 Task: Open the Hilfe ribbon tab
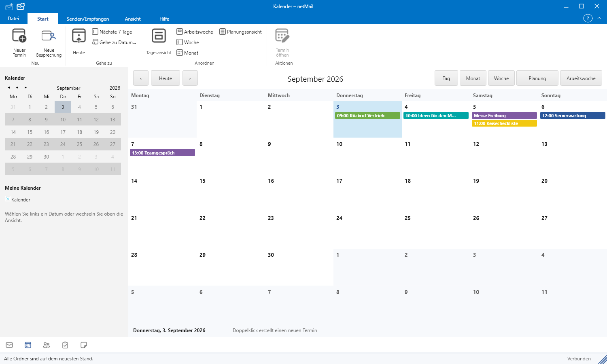164,19
